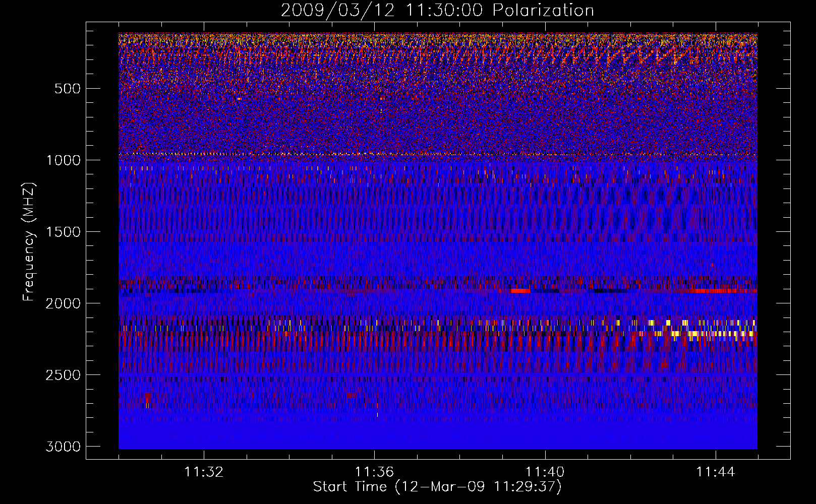The width and height of the screenshot is (816, 504).
Task: Click the plot title '2009/03/12 11:30:00 Polarization'
Action: point(437,10)
